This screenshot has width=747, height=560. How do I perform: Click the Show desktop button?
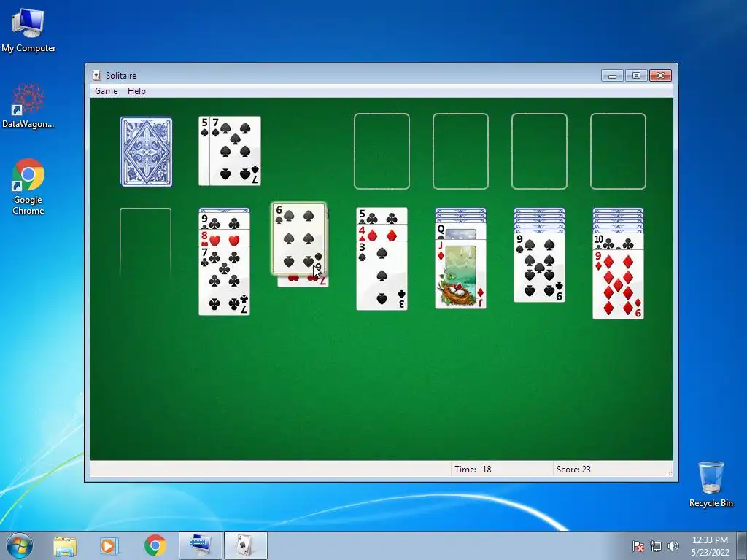click(x=742, y=545)
